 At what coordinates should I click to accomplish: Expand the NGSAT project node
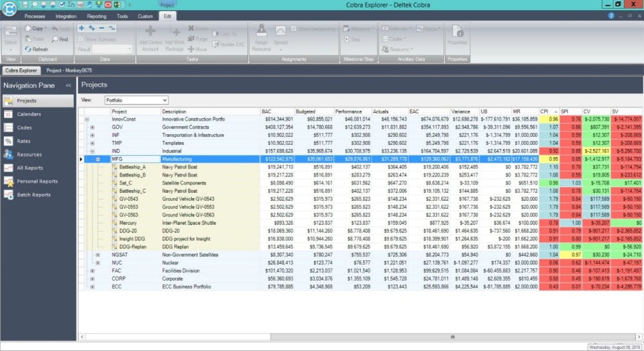98,255
